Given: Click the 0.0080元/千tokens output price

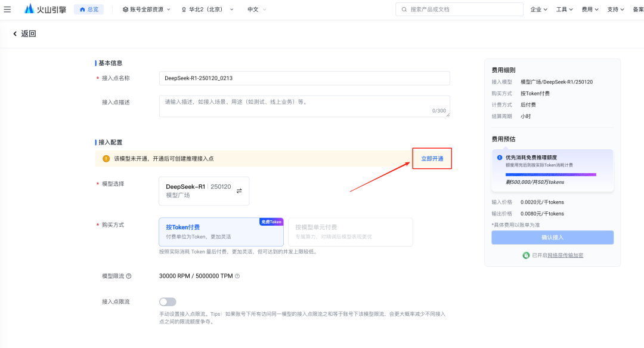Looking at the screenshot, I should (x=542, y=214).
